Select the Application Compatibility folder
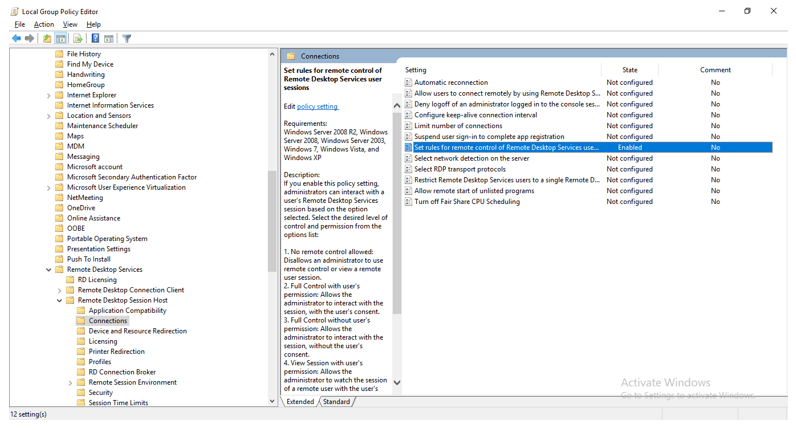The image size is (796, 430). (127, 310)
